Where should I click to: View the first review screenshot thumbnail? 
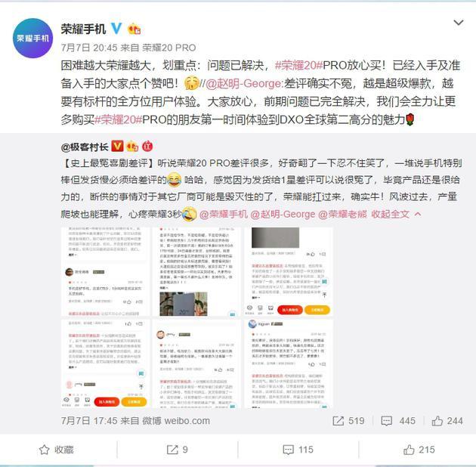coord(105,271)
